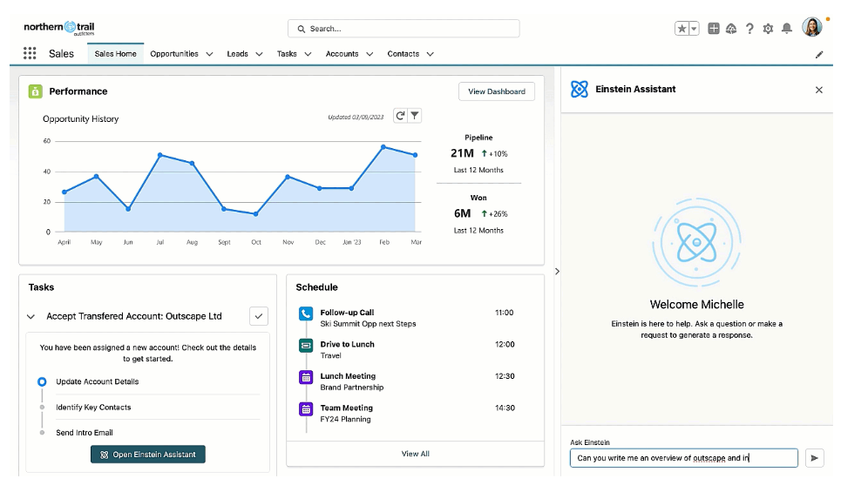Click the edit navigation pencil icon
The image size is (868, 499).
pos(819,54)
